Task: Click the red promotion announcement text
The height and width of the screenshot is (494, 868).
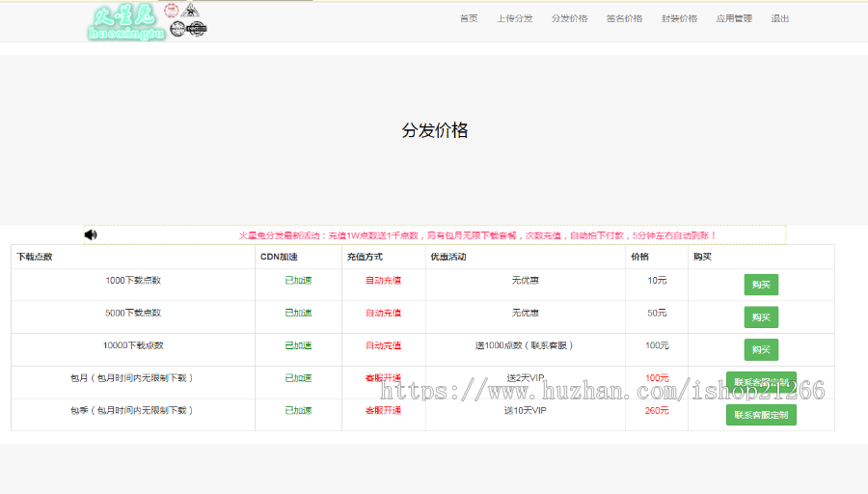Action: (x=477, y=235)
